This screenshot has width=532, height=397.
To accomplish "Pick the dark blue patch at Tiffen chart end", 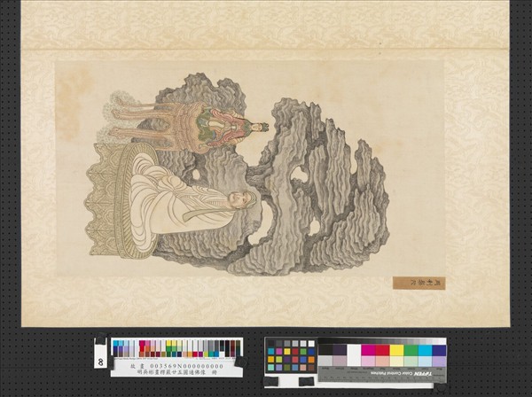I will coord(439,350).
